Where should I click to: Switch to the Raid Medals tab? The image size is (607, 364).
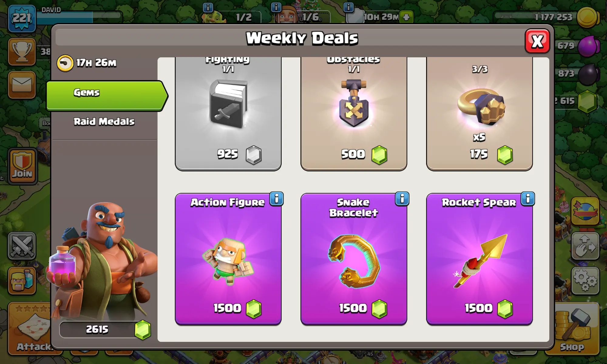click(104, 122)
